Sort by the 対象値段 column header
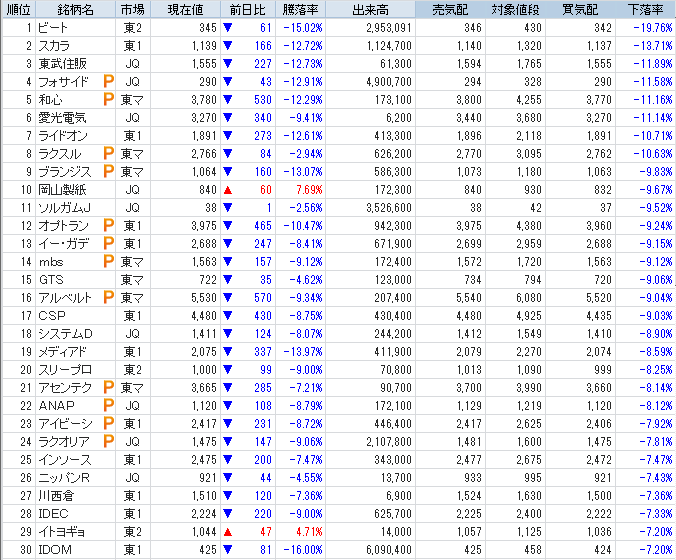676x560 pixels. click(x=515, y=9)
